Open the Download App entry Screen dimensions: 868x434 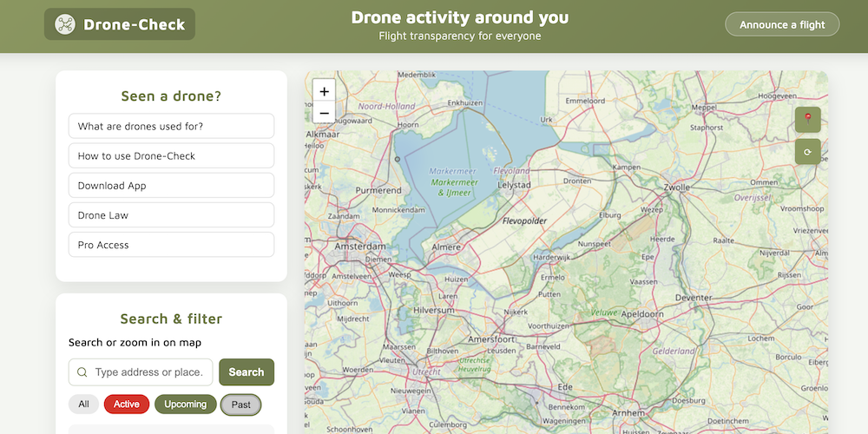[x=172, y=186]
